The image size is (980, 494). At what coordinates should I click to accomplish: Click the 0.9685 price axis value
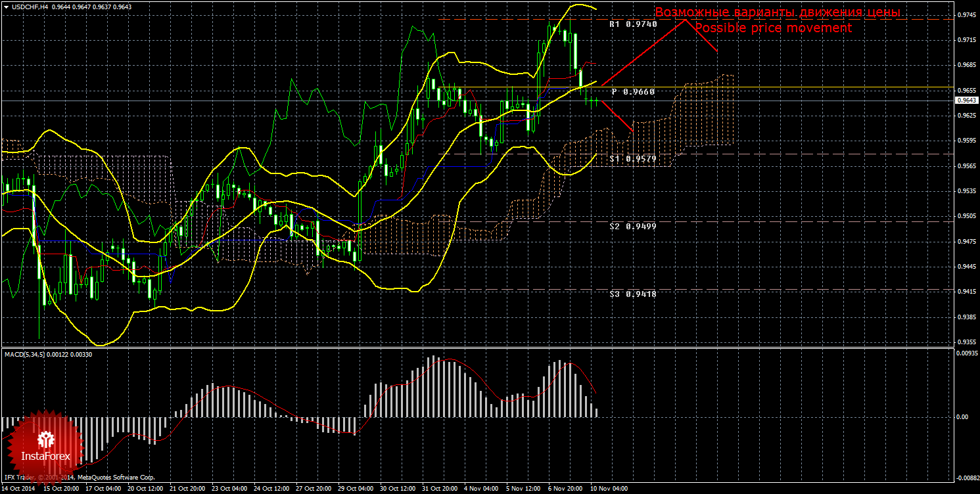click(966, 65)
